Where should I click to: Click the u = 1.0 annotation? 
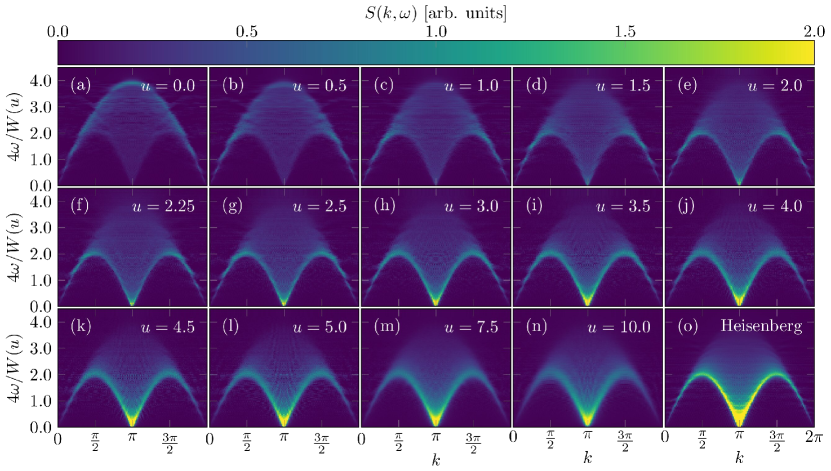[471, 85]
